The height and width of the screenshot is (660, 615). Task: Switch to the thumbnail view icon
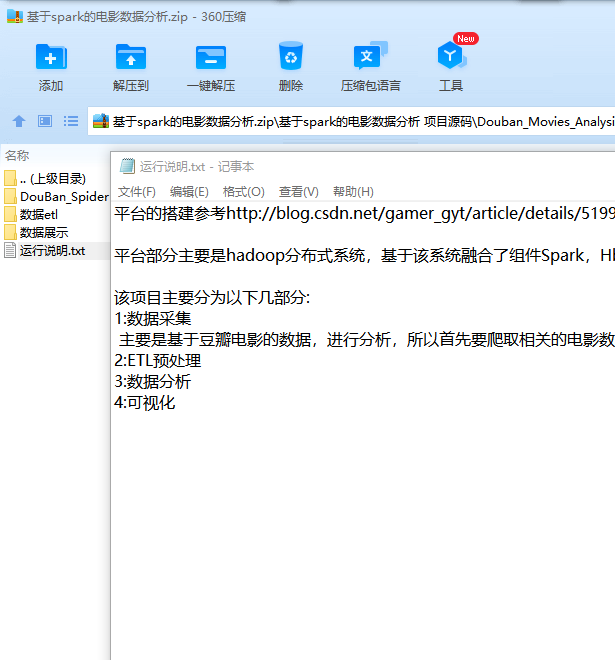tap(45, 121)
